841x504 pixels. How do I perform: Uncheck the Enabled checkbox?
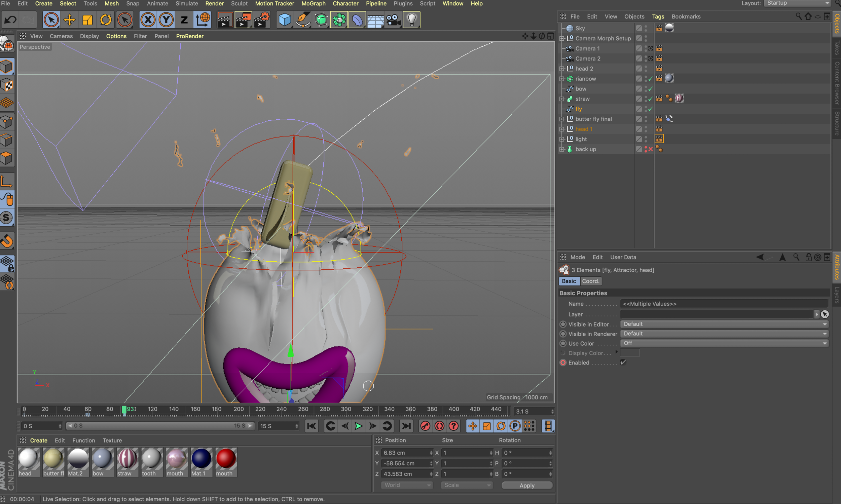[623, 362]
